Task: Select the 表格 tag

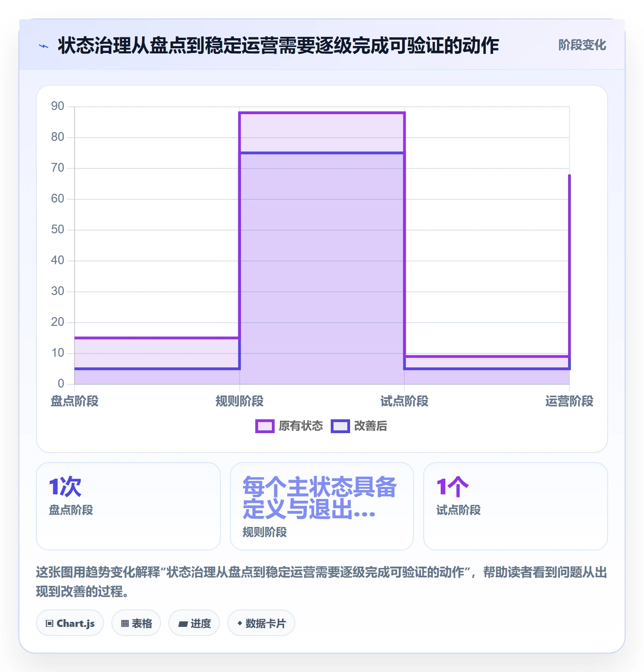Action: tap(136, 623)
